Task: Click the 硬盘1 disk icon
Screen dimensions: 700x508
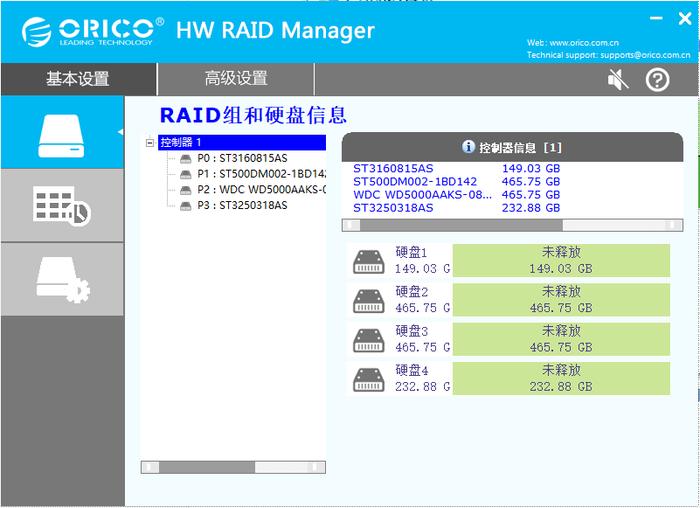Action: [369, 262]
